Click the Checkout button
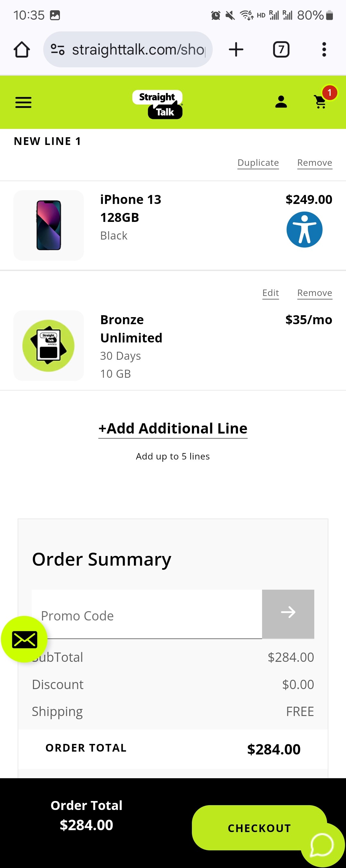This screenshot has height=868, width=346. pos(259,828)
